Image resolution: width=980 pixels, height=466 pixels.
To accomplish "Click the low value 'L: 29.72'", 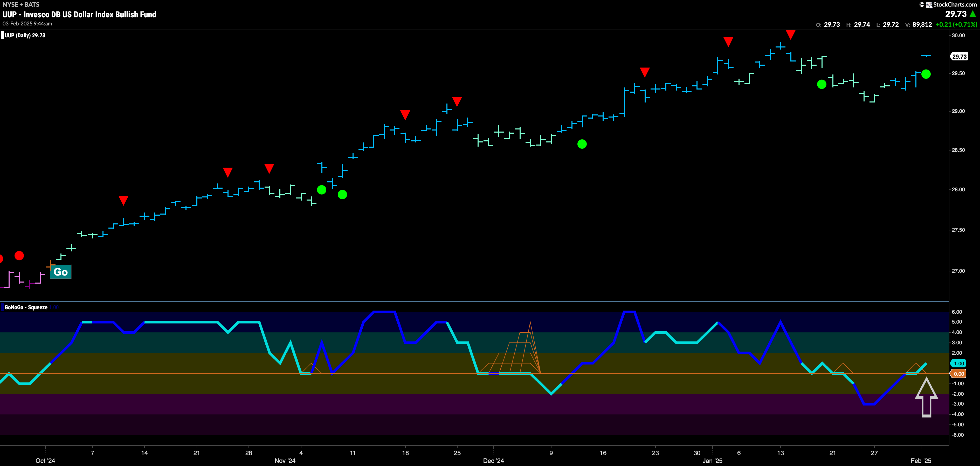I will tap(887, 24).
